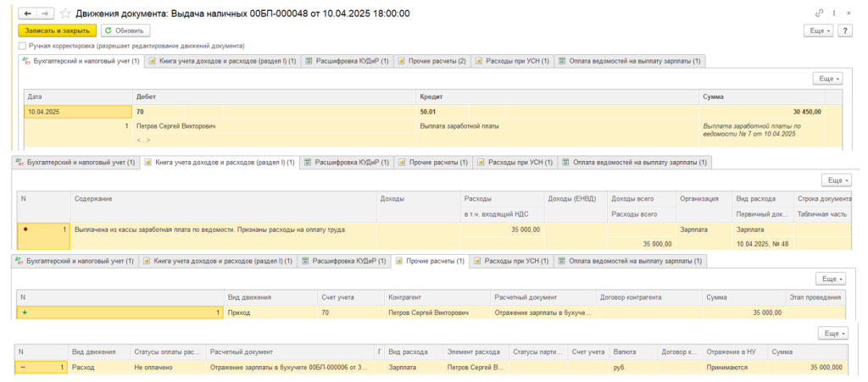Click the Договор контрагента column header

649,297
